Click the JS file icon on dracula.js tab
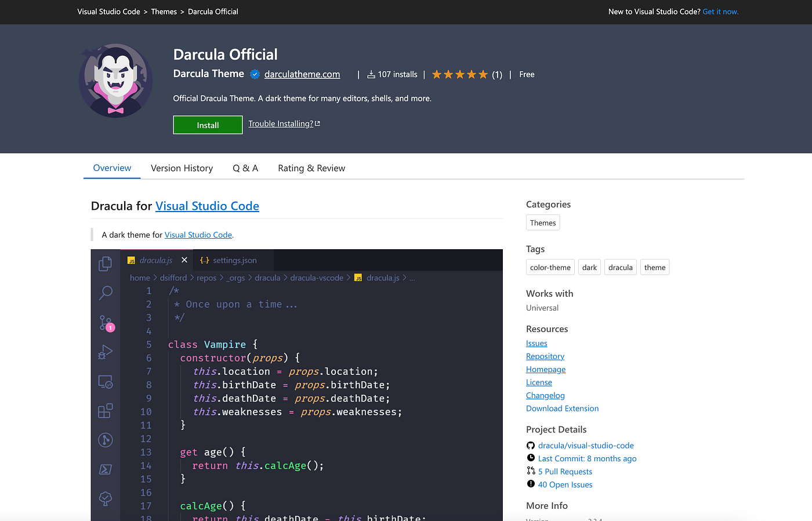Viewport: 812px width, 521px height. coord(132,261)
